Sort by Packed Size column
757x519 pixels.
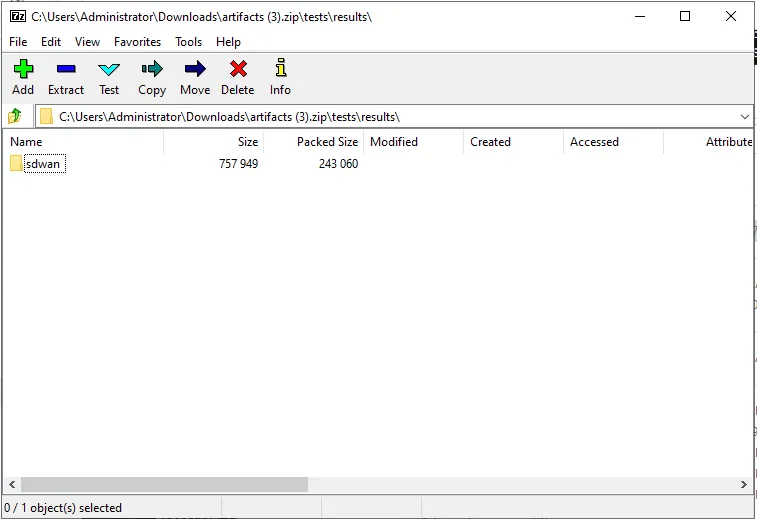pyautogui.click(x=326, y=142)
